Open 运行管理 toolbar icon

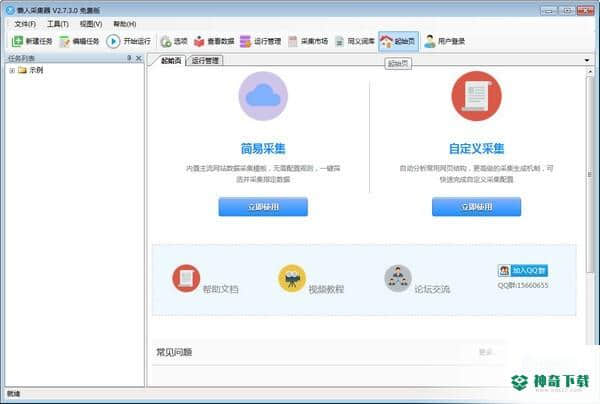tap(245, 41)
